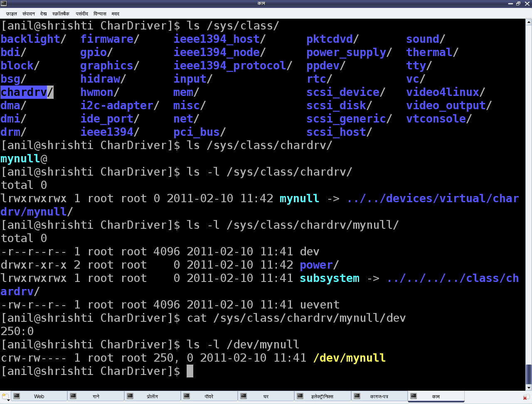
Task: Click the highlighted chardrv directory text
Action: click(24, 92)
